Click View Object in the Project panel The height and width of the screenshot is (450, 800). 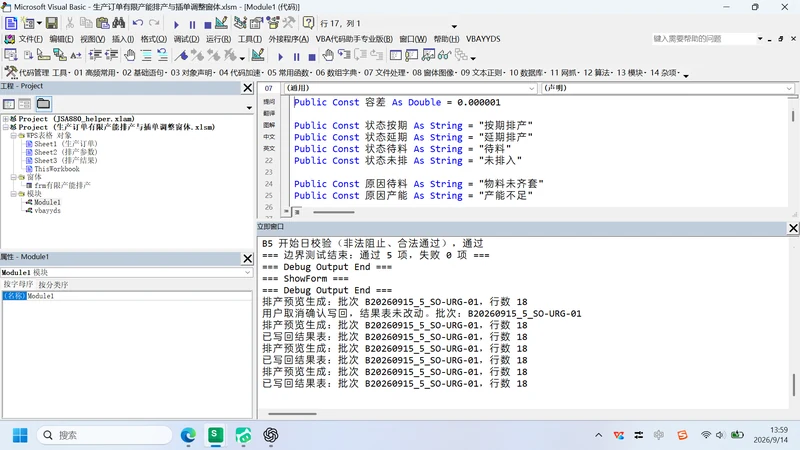pyautogui.click(x=24, y=104)
